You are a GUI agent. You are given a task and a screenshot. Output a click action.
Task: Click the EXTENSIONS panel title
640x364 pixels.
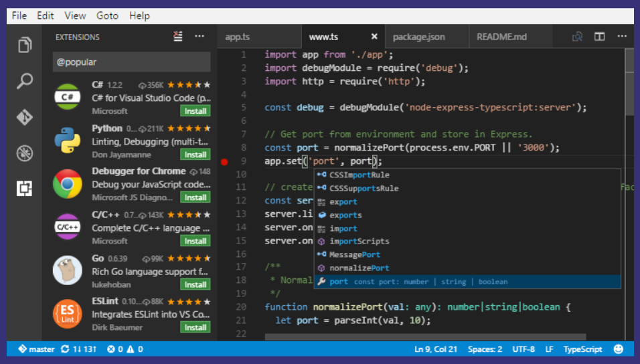point(78,37)
